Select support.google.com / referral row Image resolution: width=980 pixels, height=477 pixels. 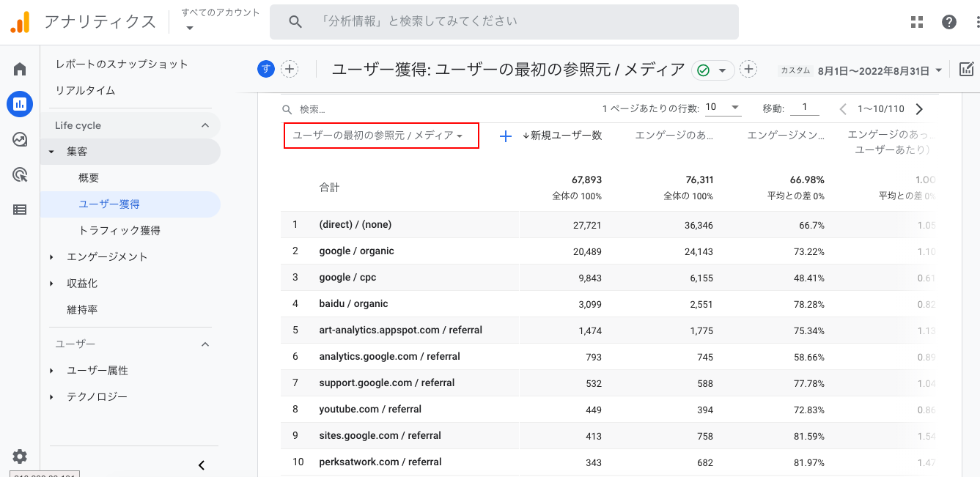(x=608, y=383)
